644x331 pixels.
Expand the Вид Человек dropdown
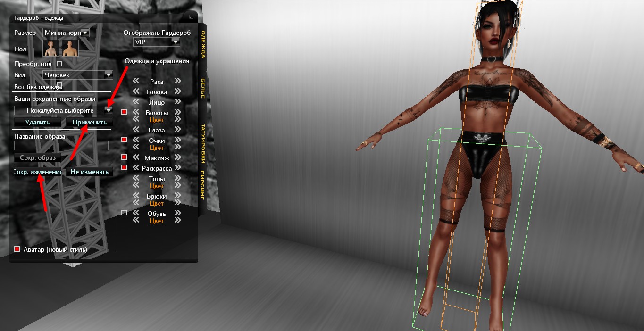78,75
